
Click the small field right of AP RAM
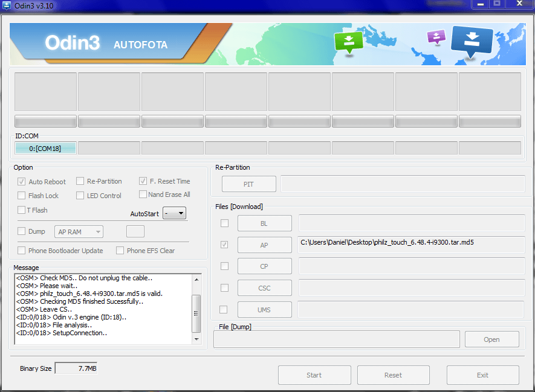click(x=135, y=231)
